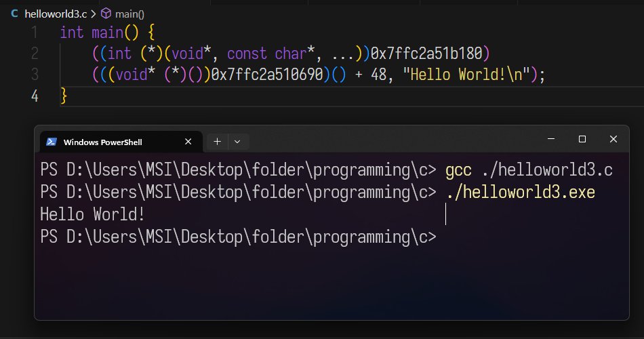Click the C file icon in breadcrumb
The height and width of the screenshot is (339, 644).
point(14,14)
